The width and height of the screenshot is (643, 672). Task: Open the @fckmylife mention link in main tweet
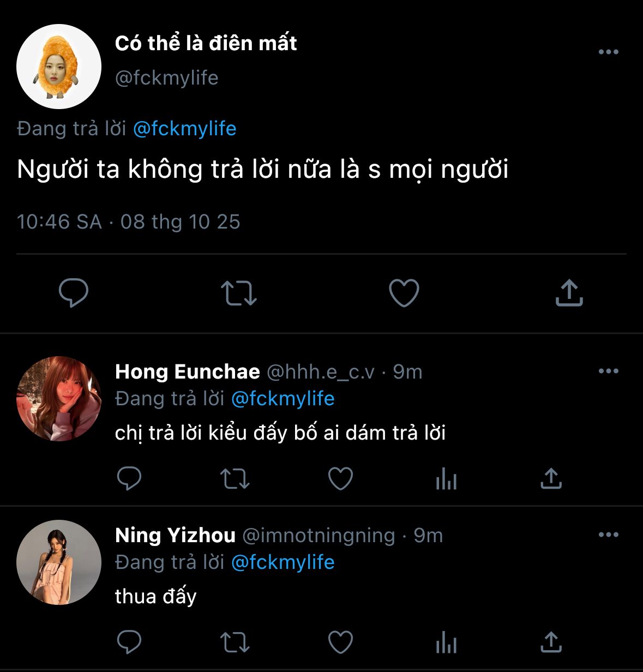point(184,129)
